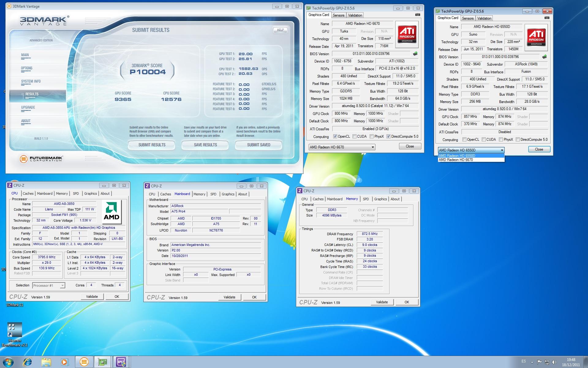Click the ES language indicator in taskbar
The width and height of the screenshot is (588, 368).
click(524, 361)
